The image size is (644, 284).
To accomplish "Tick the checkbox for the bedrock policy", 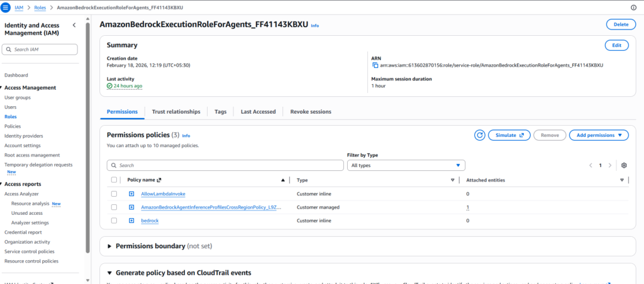I will coord(114,221).
